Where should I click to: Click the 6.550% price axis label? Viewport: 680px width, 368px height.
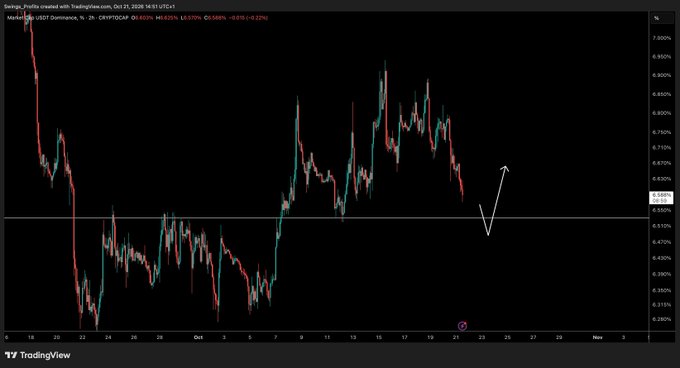(x=662, y=210)
